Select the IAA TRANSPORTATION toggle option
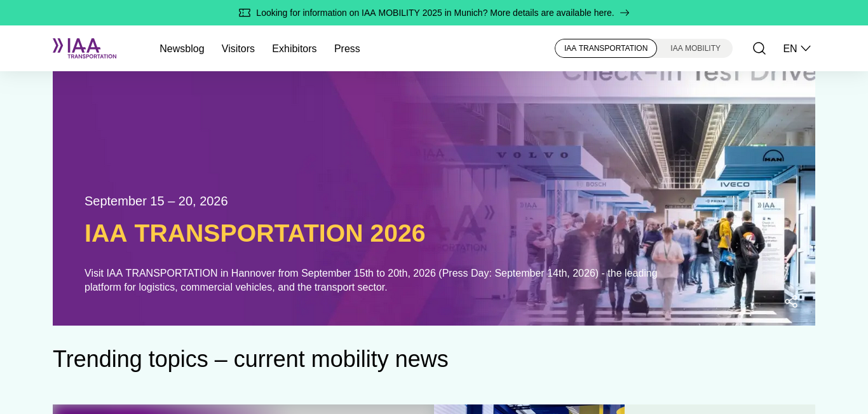 click(x=606, y=48)
